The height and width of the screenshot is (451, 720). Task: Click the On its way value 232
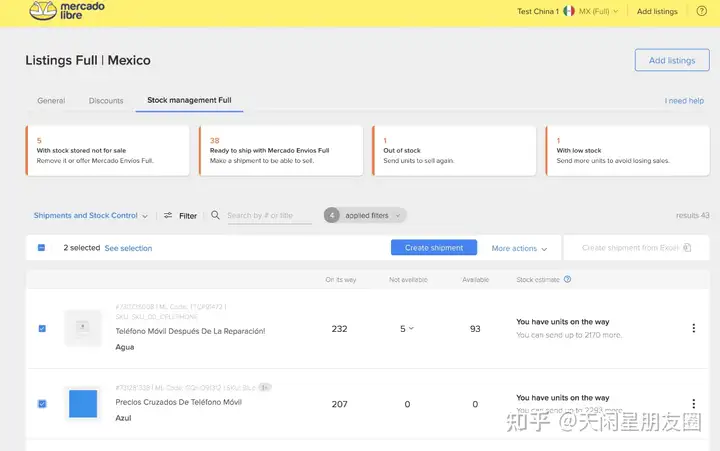click(x=339, y=329)
